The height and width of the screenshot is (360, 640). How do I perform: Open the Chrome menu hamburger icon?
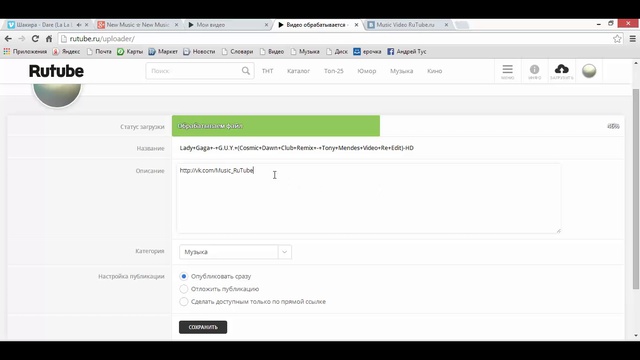(x=633, y=39)
